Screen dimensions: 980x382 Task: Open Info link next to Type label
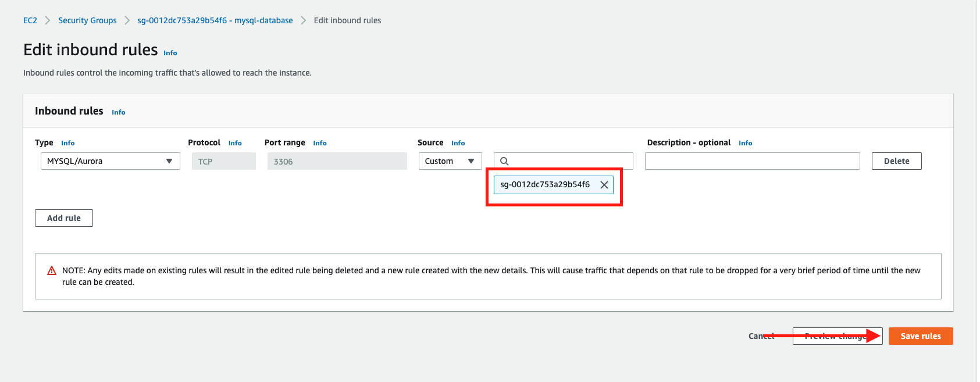tap(68, 143)
